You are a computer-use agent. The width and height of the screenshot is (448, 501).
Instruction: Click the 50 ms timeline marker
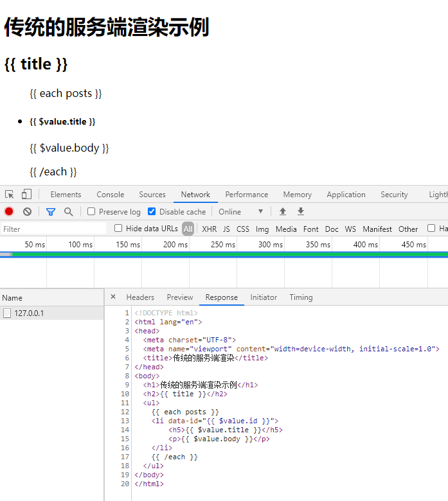[35, 245]
